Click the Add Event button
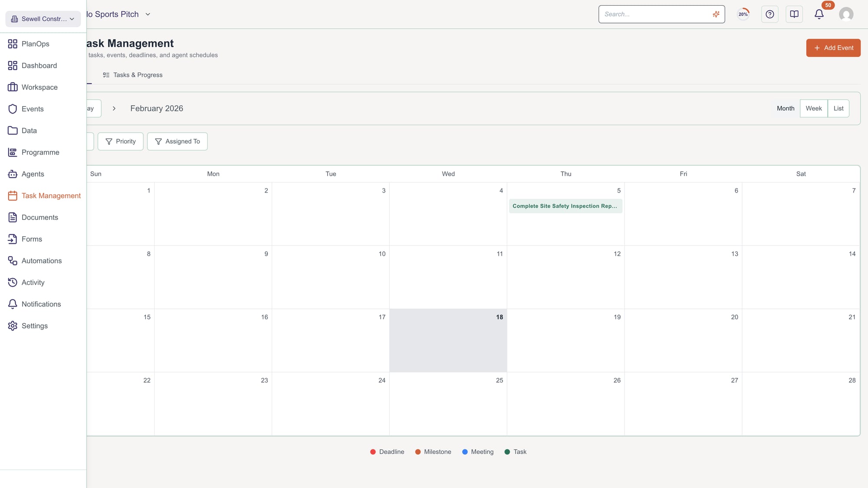Image resolution: width=868 pixels, height=488 pixels. pyautogui.click(x=833, y=48)
